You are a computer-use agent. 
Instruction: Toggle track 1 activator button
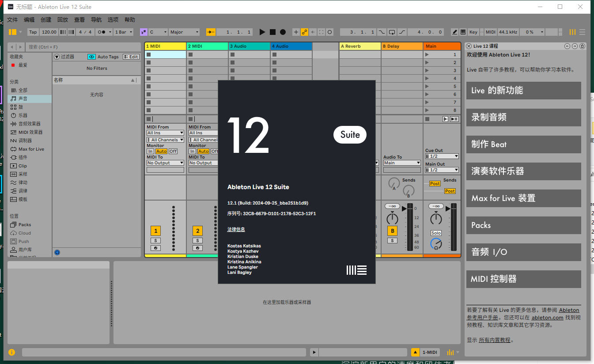coord(155,231)
